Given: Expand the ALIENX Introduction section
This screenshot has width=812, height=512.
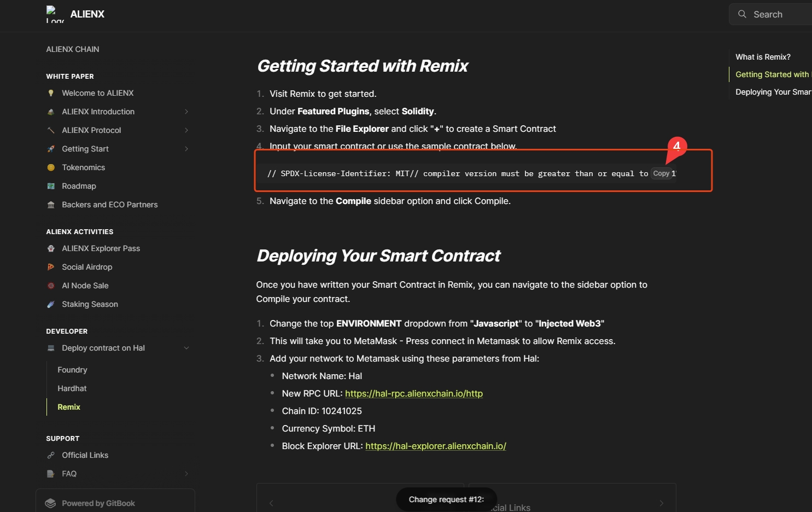Looking at the screenshot, I should 186,112.
